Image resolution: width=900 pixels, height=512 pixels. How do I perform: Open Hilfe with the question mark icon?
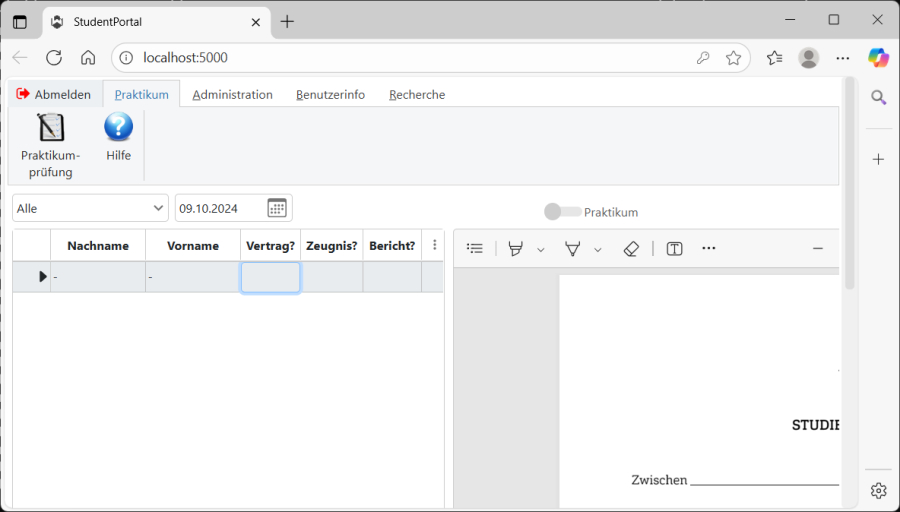click(x=118, y=127)
